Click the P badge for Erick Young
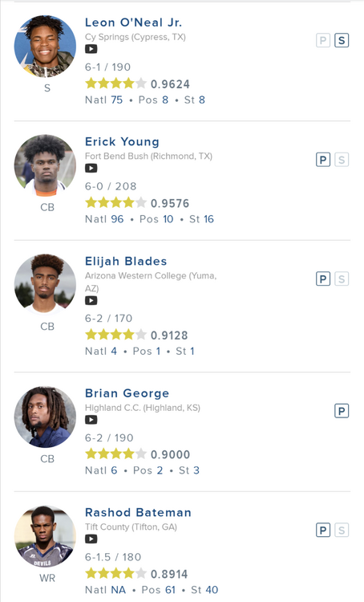Image resolution: width=364 pixels, height=602 pixels. [x=323, y=160]
